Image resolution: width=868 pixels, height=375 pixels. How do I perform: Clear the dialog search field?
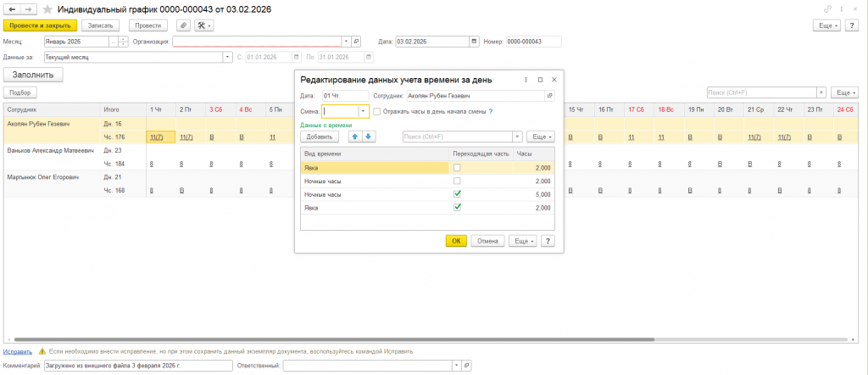517,137
